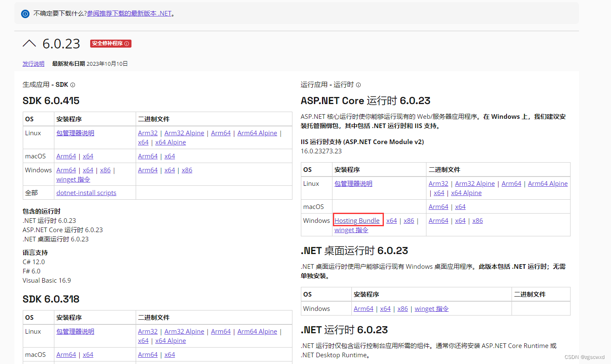Download SDK 6.0.415 Windows Arm64 binary
The height and width of the screenshot is (364, 611).
(x=148, y=170)
